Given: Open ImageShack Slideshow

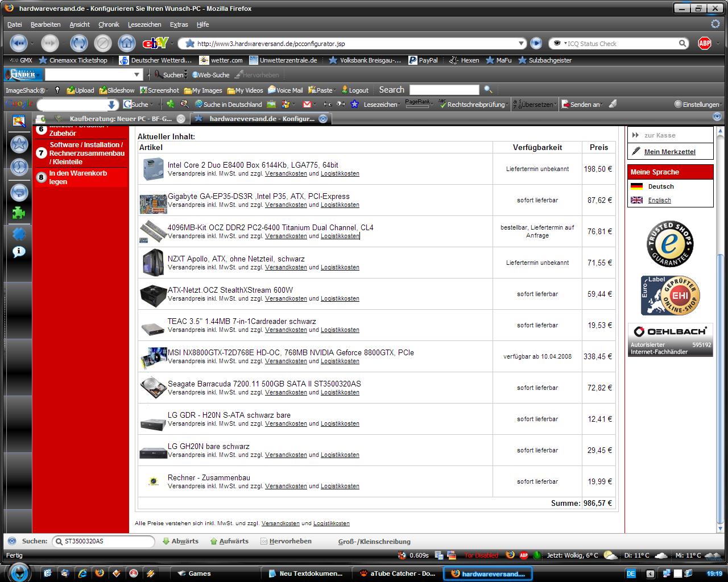Looking at the screenshot, I should coord(117,90).
